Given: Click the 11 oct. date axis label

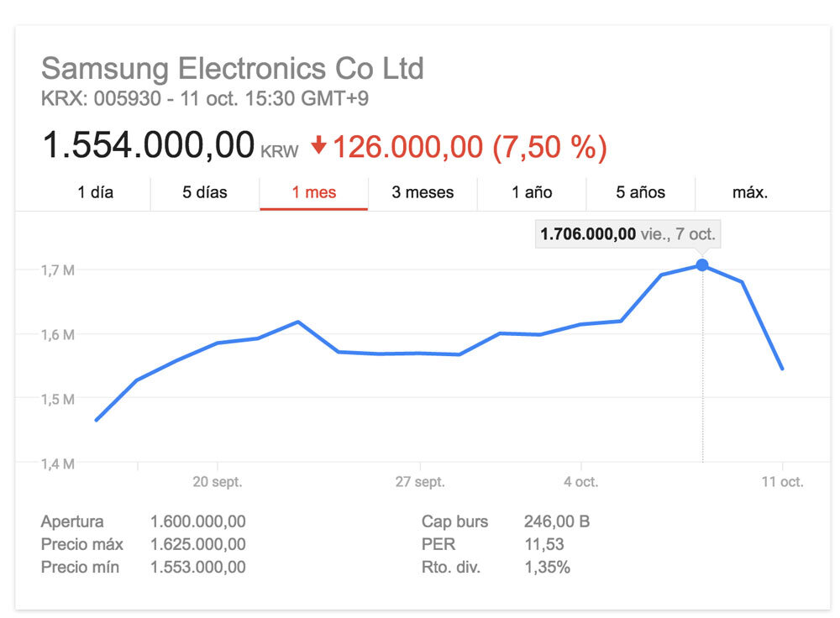Looking at the screenshot, I should tap(782, 482).
